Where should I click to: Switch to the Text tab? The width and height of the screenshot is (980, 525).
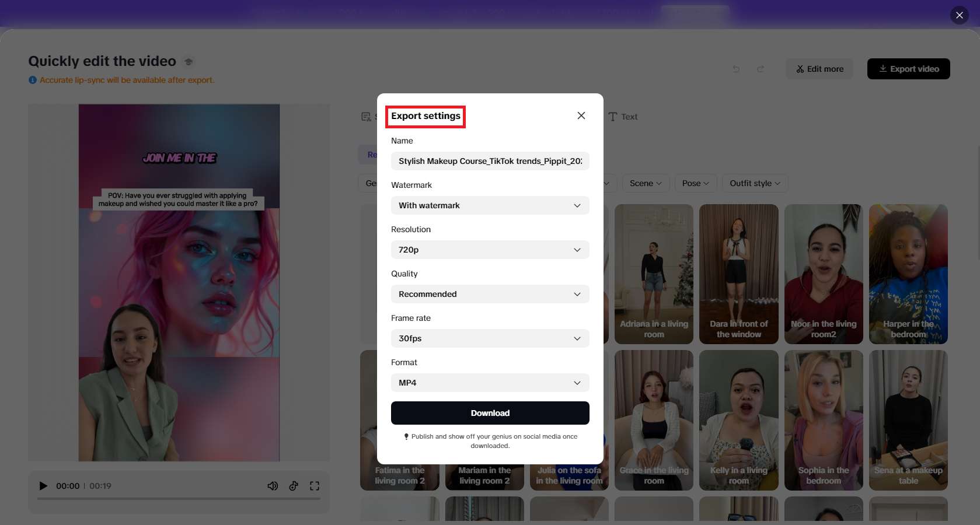[x=623, y=116]
